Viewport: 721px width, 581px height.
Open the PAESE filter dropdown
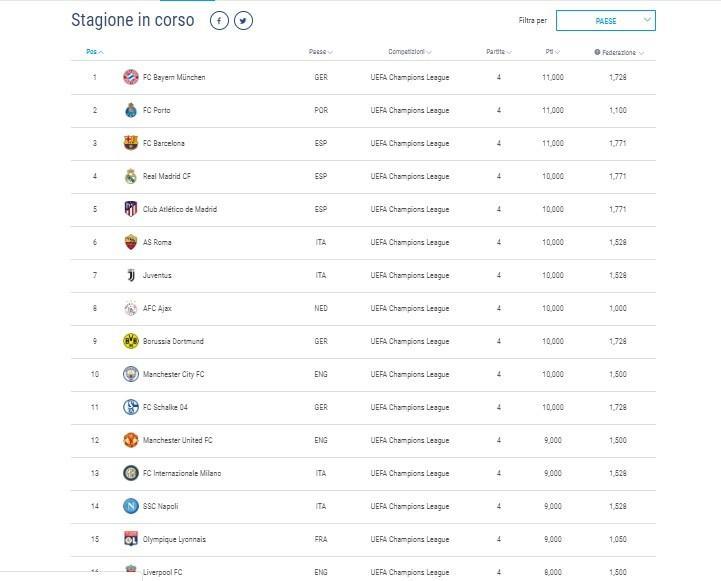(x=606, y=21)
